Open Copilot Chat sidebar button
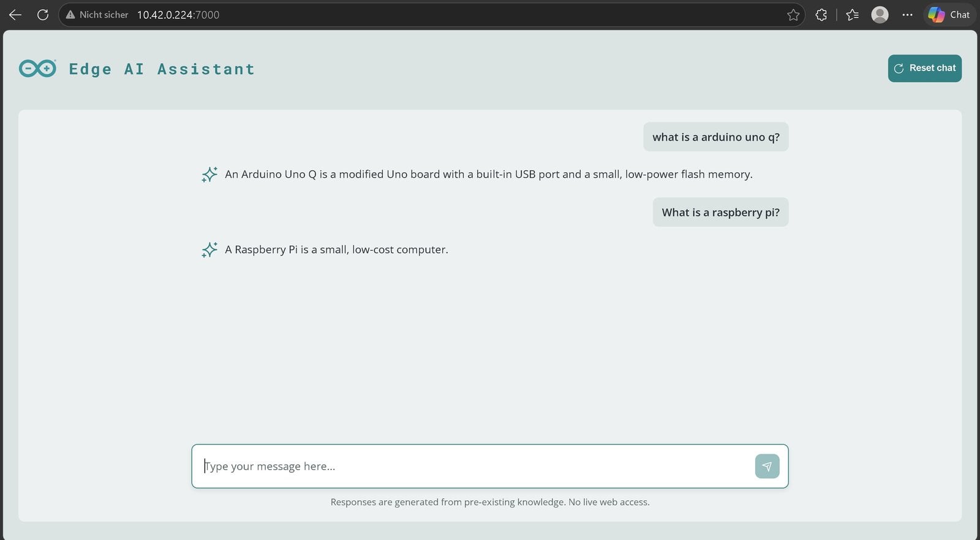The width and height of the screenshot is (980, 540). [949, 15]
